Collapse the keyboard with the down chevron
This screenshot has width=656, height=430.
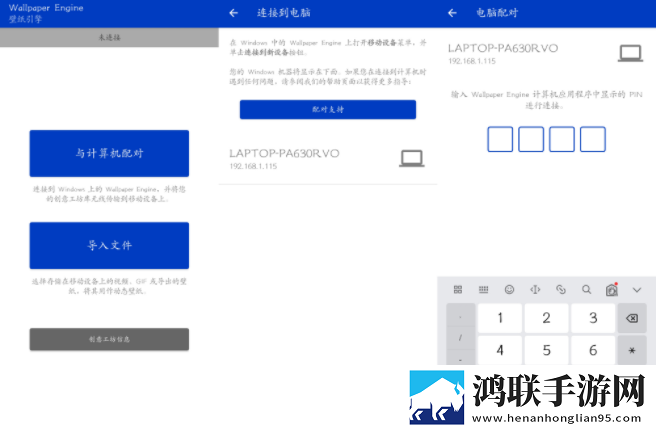(637, 290)
